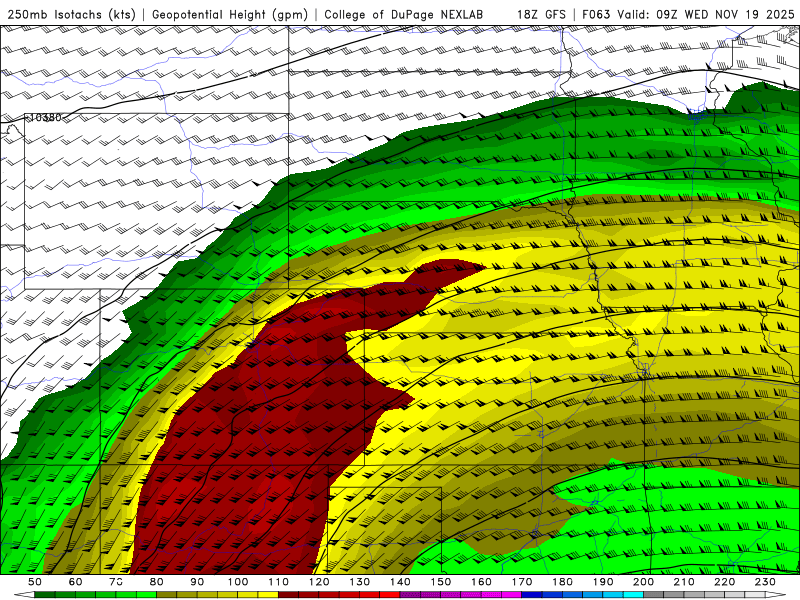Viewport: 800px width, 600px height.
Task: Select the dark blue swatch right of 170
Action: pyautogui.click(x=532, y=594)
